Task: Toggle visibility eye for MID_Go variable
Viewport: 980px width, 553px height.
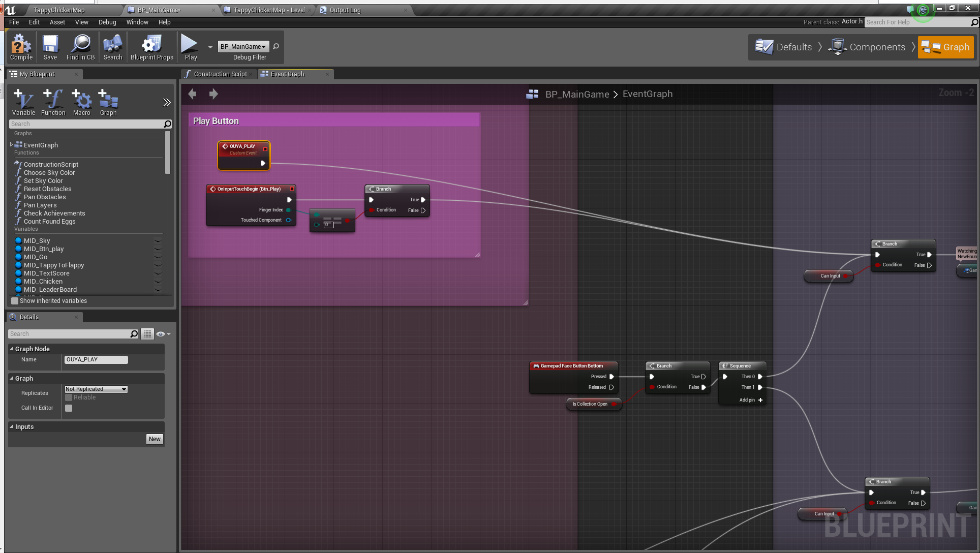Action: [158, 257]
